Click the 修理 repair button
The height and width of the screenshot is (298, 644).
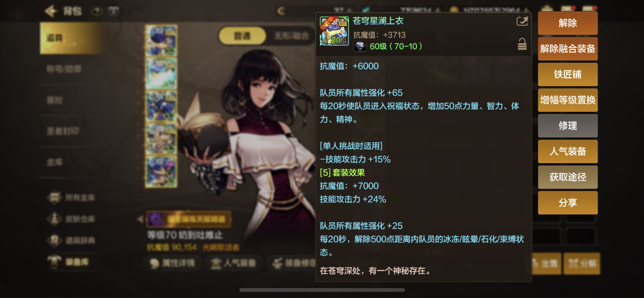[x=568, y=126]
